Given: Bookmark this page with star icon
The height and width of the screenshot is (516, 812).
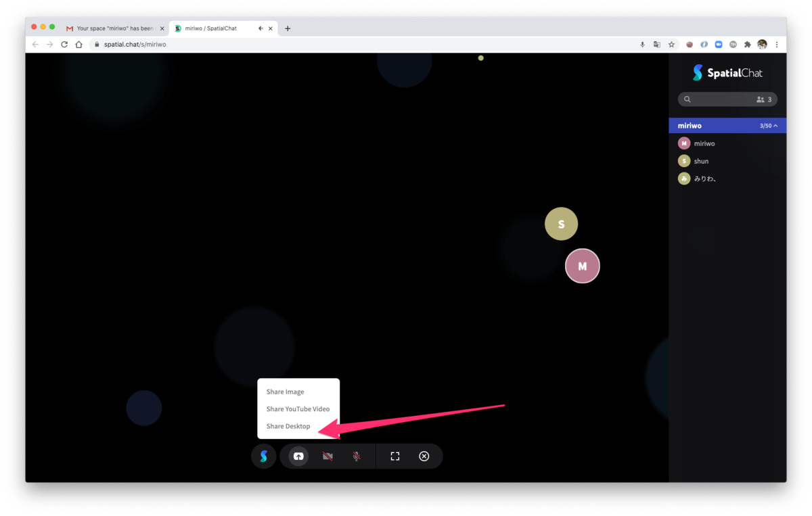Looking at the screenshot, I should click(671, 45).
